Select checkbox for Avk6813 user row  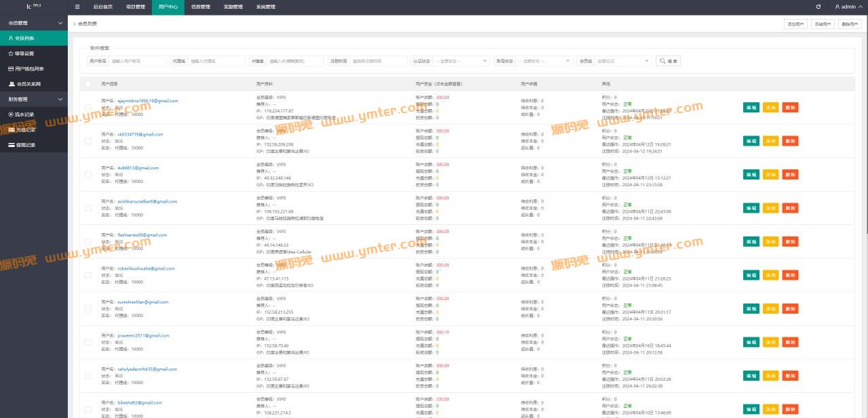pos(88,175)
